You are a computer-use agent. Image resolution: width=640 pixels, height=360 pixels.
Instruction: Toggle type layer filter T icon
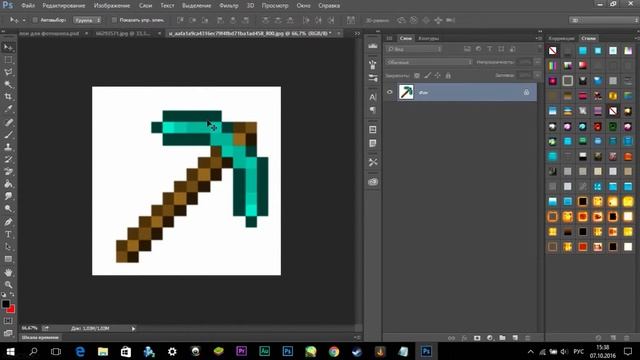coord(490,49)
